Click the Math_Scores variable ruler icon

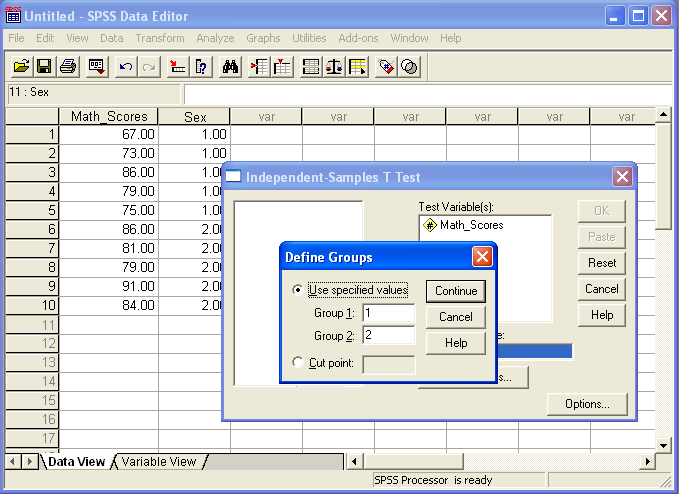click(x=430, y=225)
